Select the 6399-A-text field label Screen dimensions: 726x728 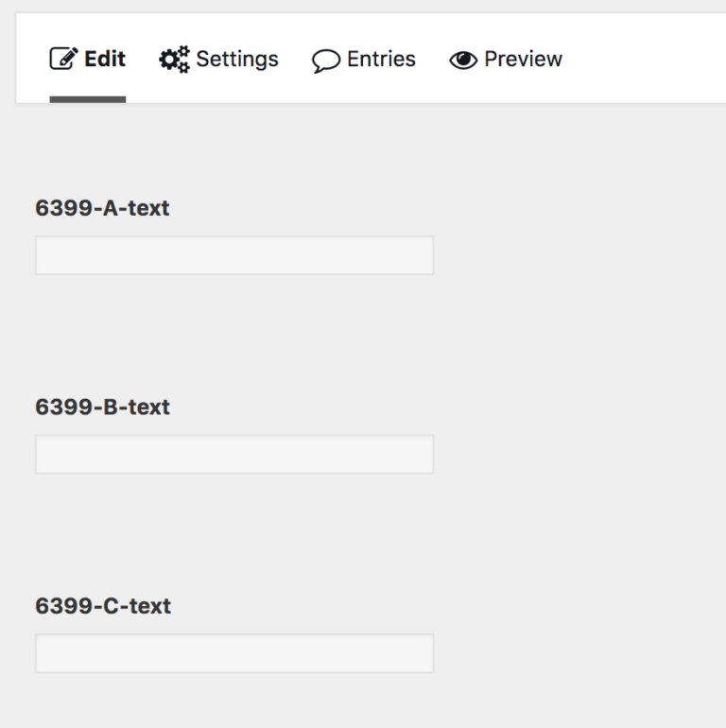pos(102,208)
